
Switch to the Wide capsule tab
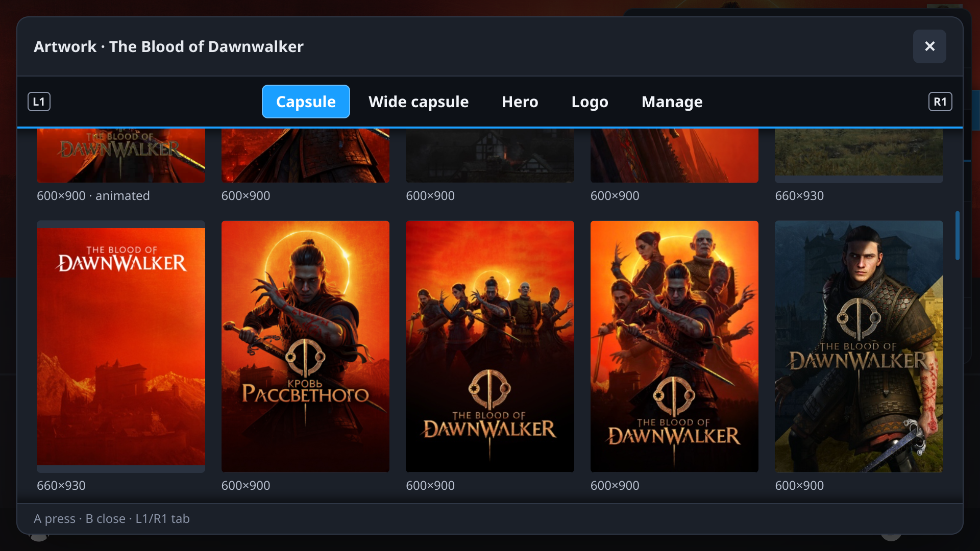click(419, 102)
